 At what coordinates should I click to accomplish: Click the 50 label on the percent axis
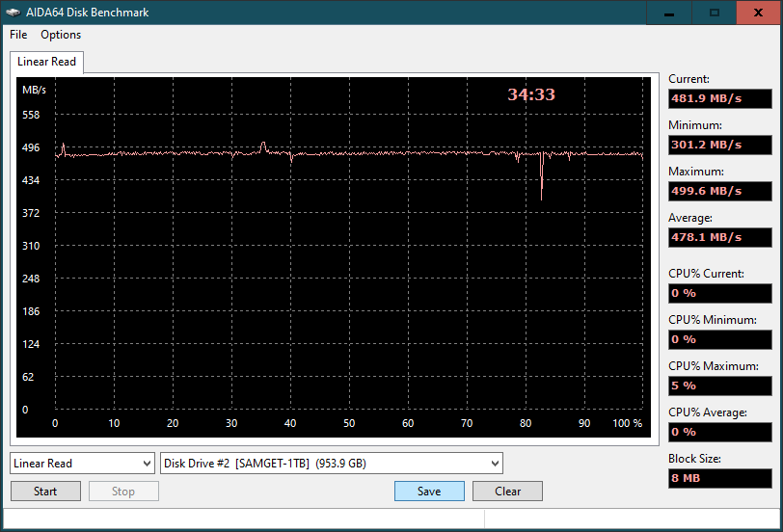coord(349,423)
